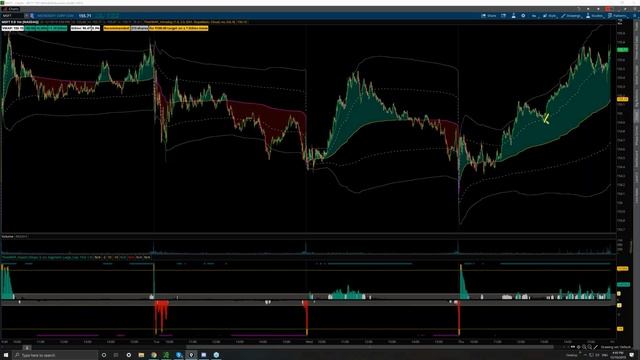Select the Charts tab
This screenshot has width=640, height=360.
pyautogui.click(x=11, y=9)
